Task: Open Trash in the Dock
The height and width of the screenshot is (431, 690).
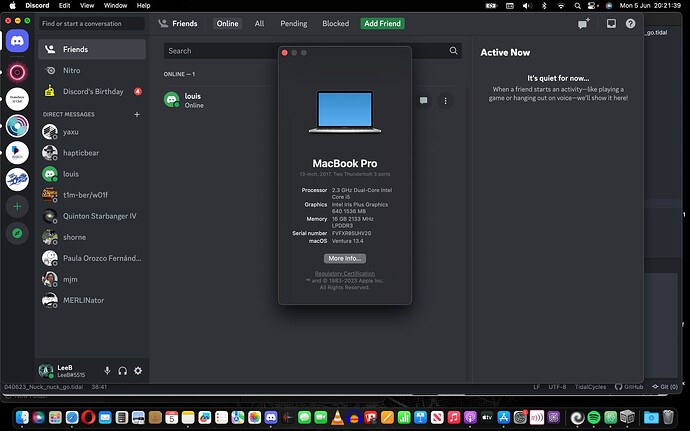Action: click(668, 417)
